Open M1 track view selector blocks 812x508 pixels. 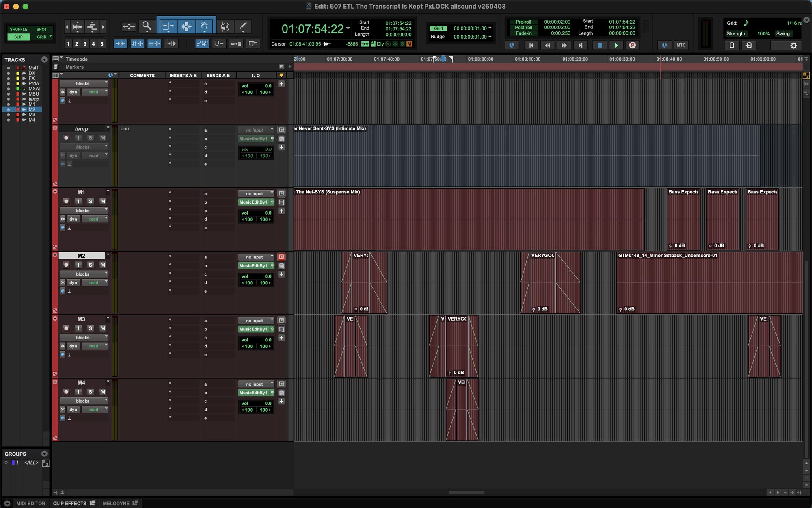84,211
